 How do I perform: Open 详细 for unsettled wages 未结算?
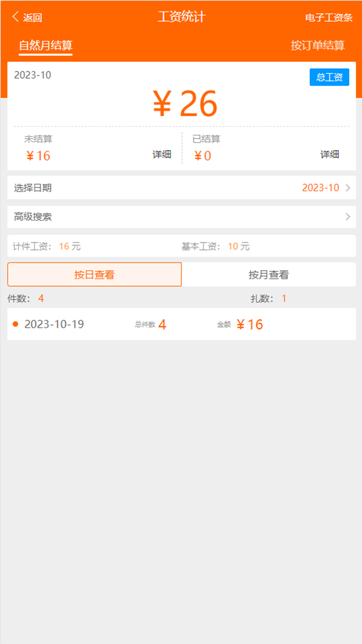(x=161, y=155)
